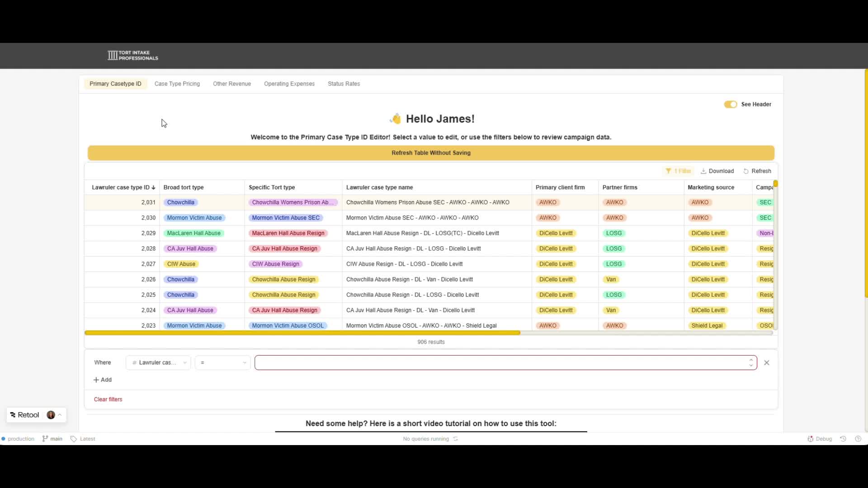Viewport: 868px width, 488px height.
Task: Open the Status Rates tab
Action: coord(344,84)
